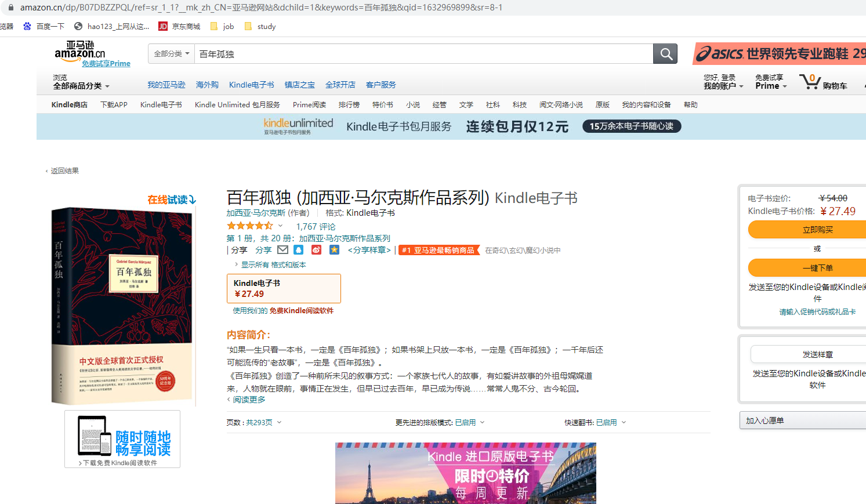Viewport: 866px width, 504px height.
Task: Open hao123 bookmark
Action: point(112,26)
